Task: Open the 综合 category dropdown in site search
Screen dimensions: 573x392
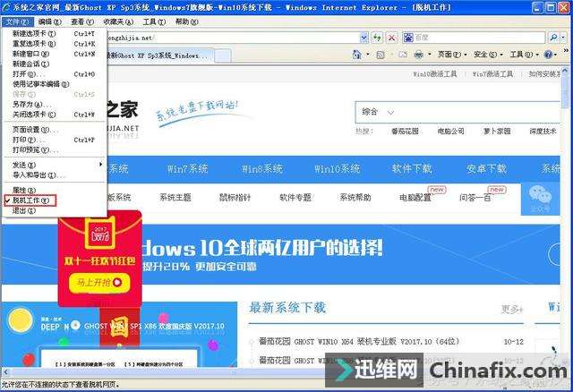Action: click(x=378, y=112)
